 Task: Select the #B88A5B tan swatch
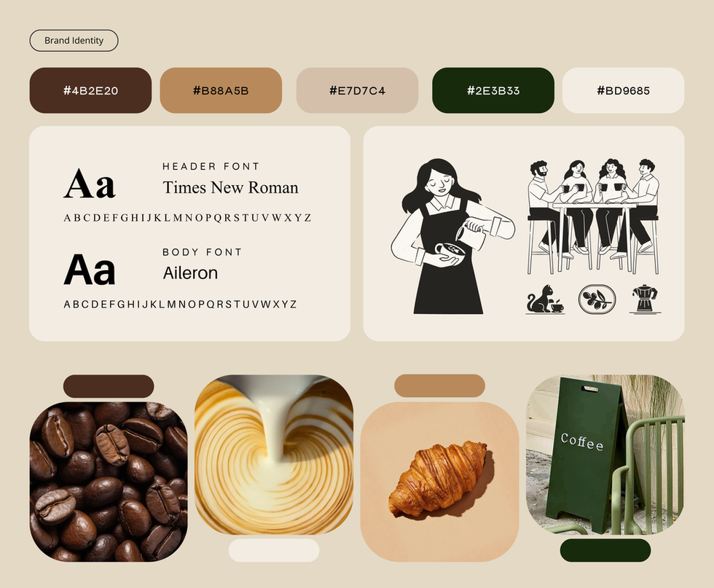click(x=221, y=90)
